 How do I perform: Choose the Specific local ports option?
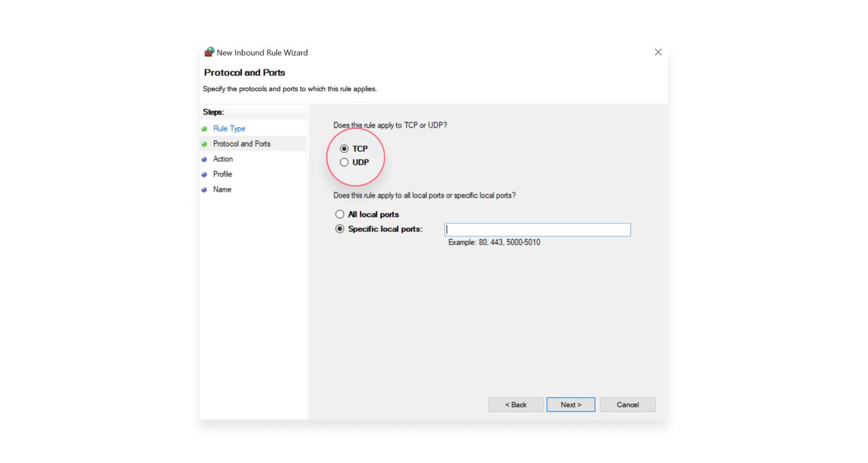point(340,229)
